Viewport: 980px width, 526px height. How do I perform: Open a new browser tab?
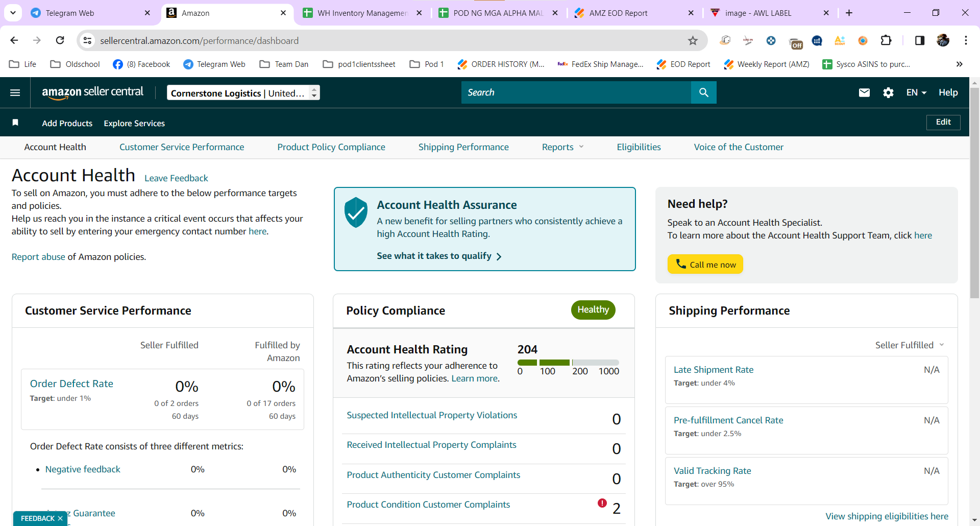pos(849,13)
